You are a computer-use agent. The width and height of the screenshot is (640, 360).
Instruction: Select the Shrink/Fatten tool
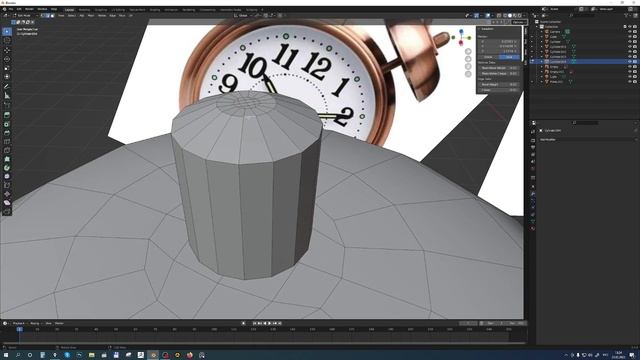coord(7,194)
